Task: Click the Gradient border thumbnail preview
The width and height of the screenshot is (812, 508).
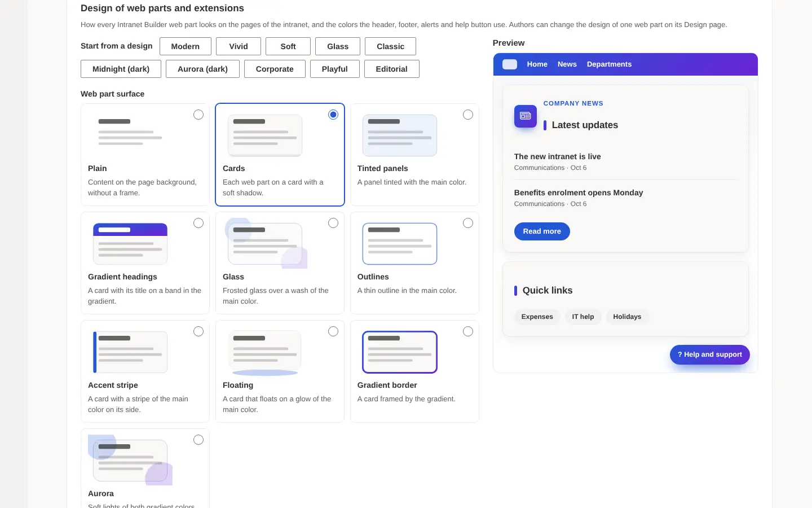Action: 400,352
